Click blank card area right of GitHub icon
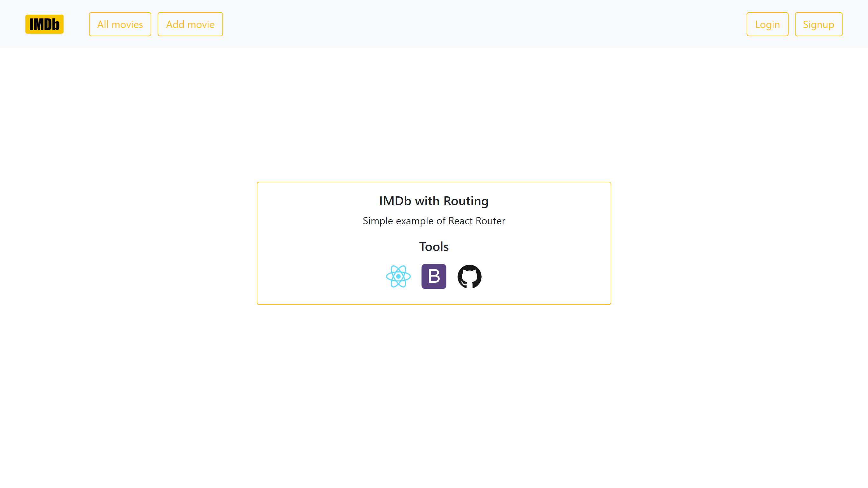 coord(546,276)
